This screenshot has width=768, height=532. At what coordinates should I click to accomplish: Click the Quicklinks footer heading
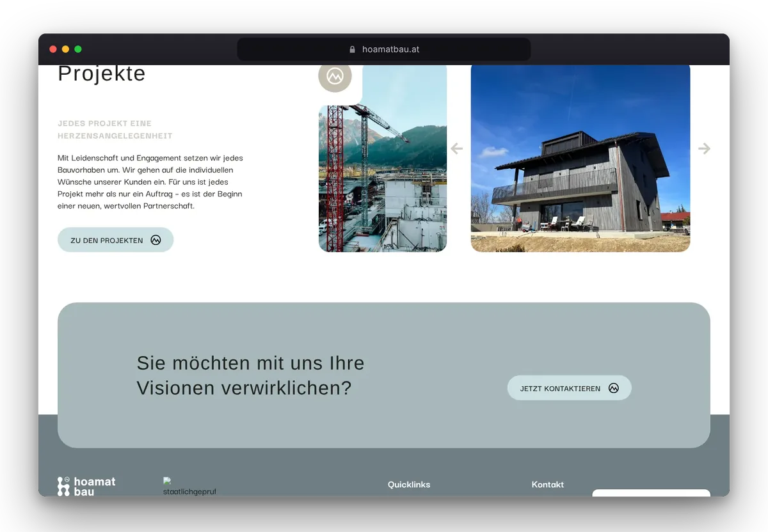tap(409, 485)
